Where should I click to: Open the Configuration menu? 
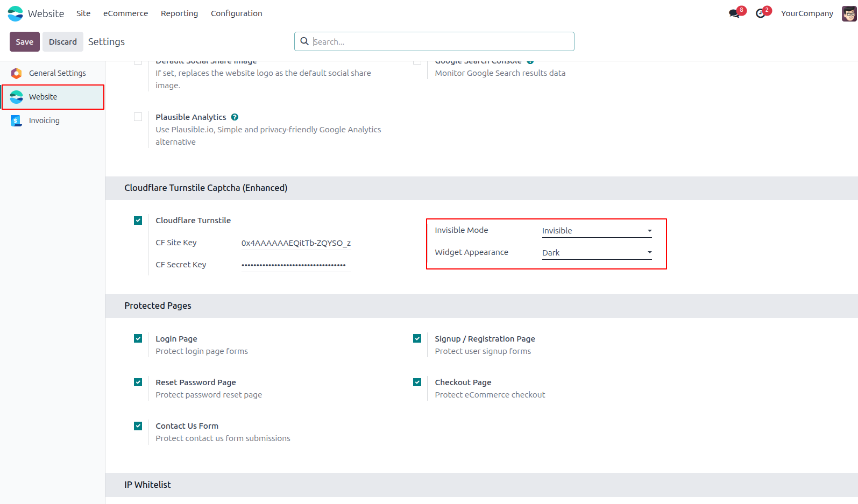[237, 13]
